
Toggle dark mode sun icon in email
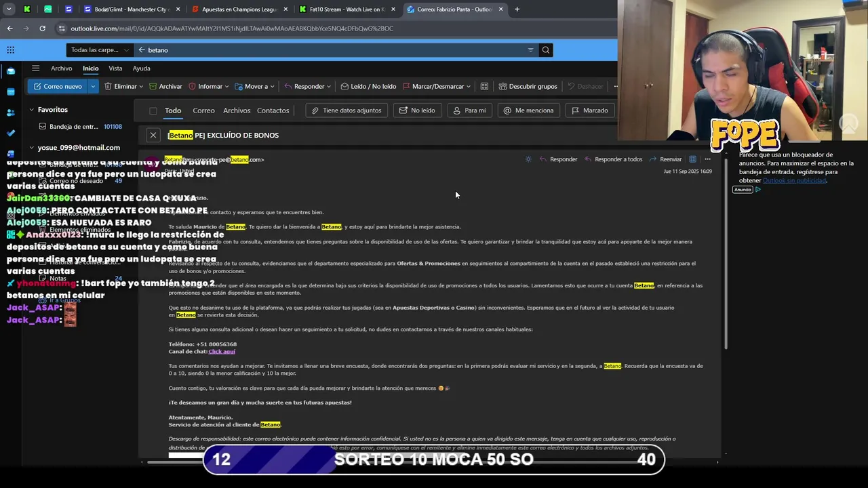528,159
